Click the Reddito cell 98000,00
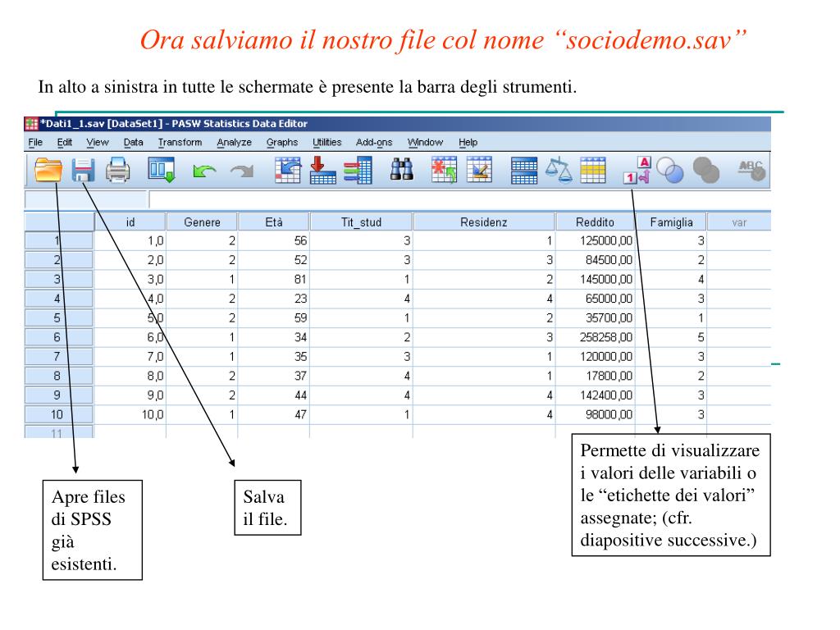Screen dimensions: 840x630 pos(596,414)
